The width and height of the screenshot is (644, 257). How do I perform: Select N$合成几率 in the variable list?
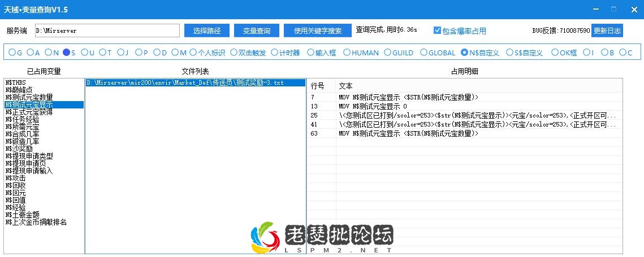point(44,134)
